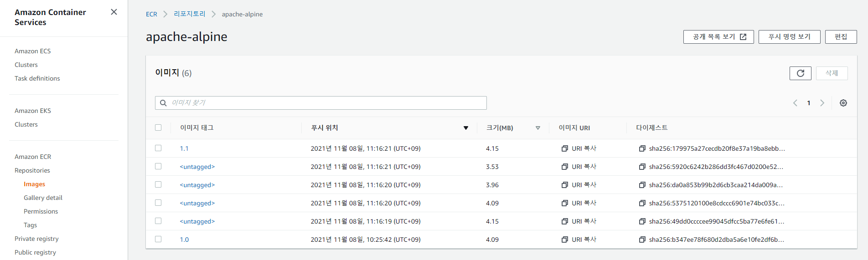The width and height of the screenshot is (868, 260).
Task: Copy URI icon for image tag 1.1
Action: pos(565,148)
